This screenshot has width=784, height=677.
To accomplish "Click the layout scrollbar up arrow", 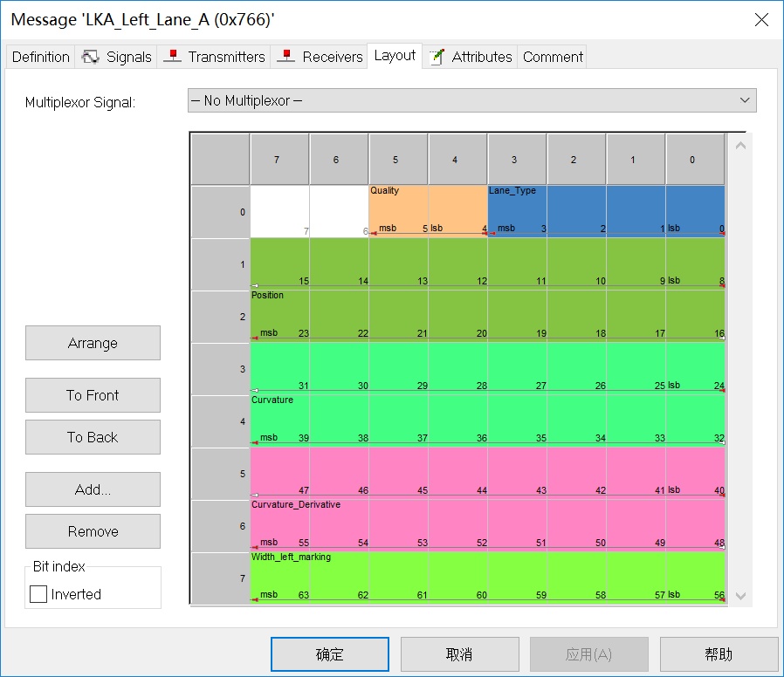I will [x=740, y=146].
